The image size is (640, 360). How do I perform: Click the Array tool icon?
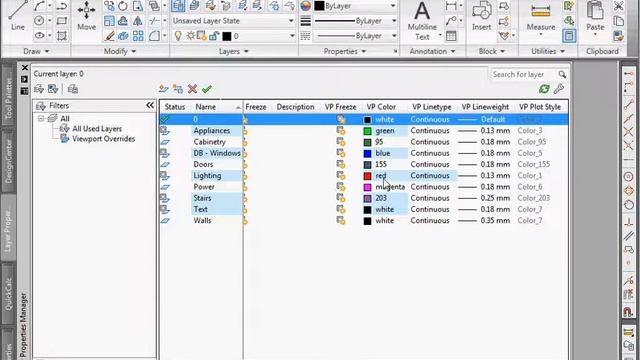[x=138, y=36]
